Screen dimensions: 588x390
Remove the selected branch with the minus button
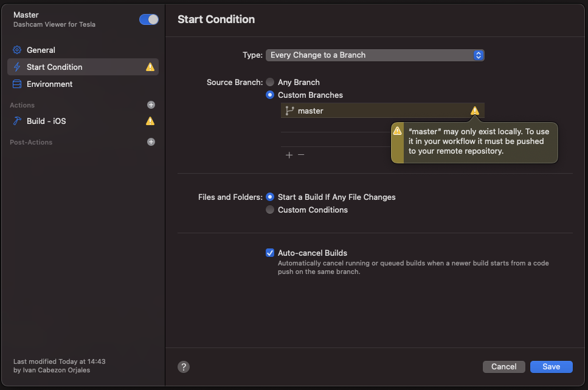coord(301,155)
